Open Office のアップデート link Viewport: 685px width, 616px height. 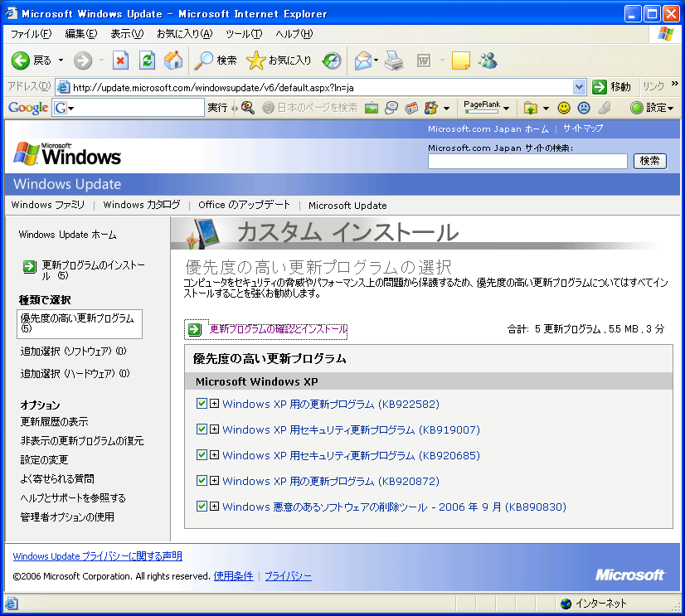click(244, 205)
